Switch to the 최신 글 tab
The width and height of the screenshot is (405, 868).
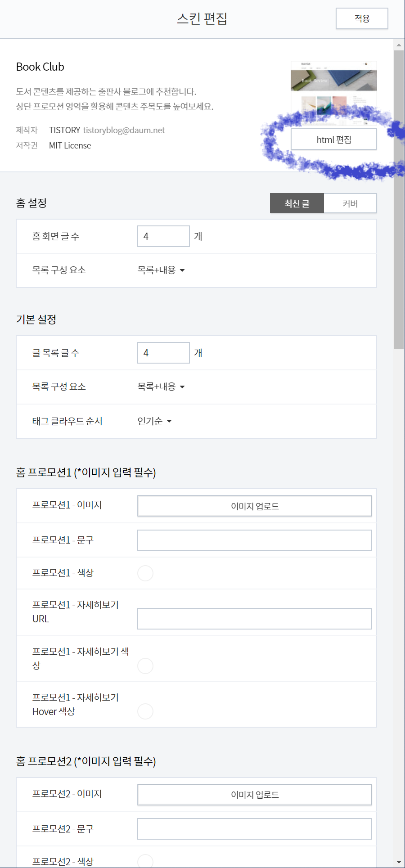[x=297, y=203]
